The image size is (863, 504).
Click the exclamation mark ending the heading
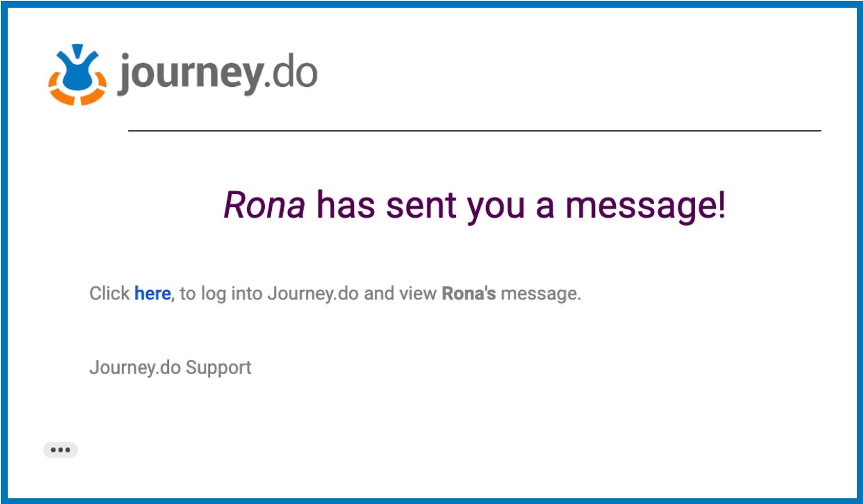click(x=722, y=205)
